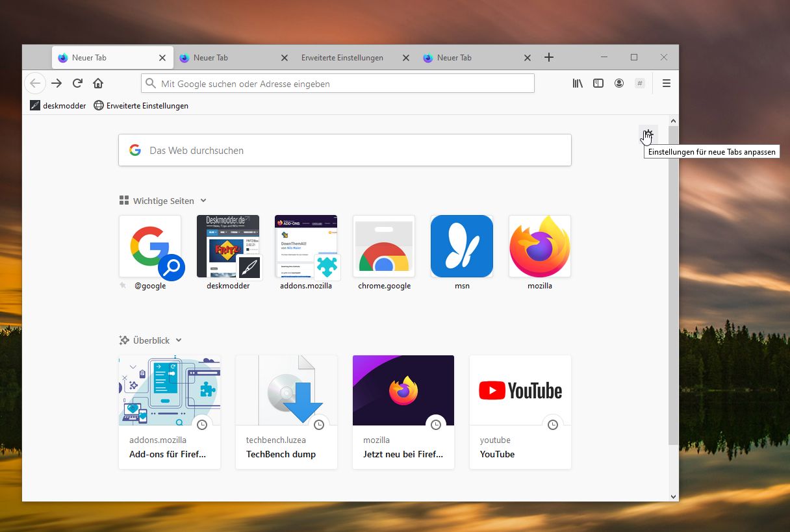Click the page scrollbar up arrow
The width and height of the screenshot is (790, 532).
(673, 121)
